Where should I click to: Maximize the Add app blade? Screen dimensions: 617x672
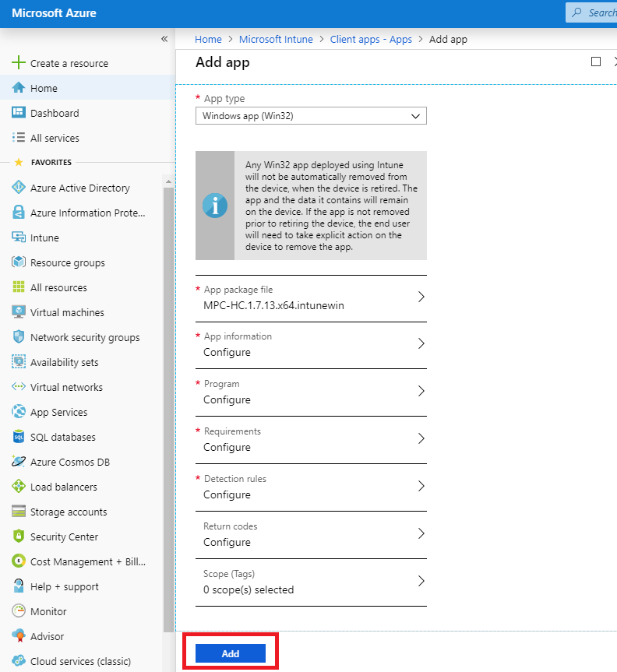click(595, 62)
